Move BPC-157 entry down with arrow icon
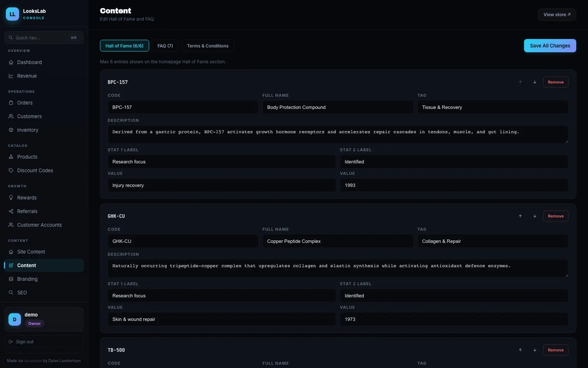Viewport: 588px width, 368px height. pos(535,82)
